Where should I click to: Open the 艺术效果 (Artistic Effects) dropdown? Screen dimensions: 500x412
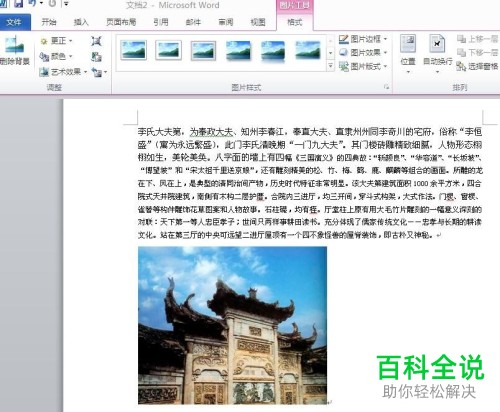[63, 71]
